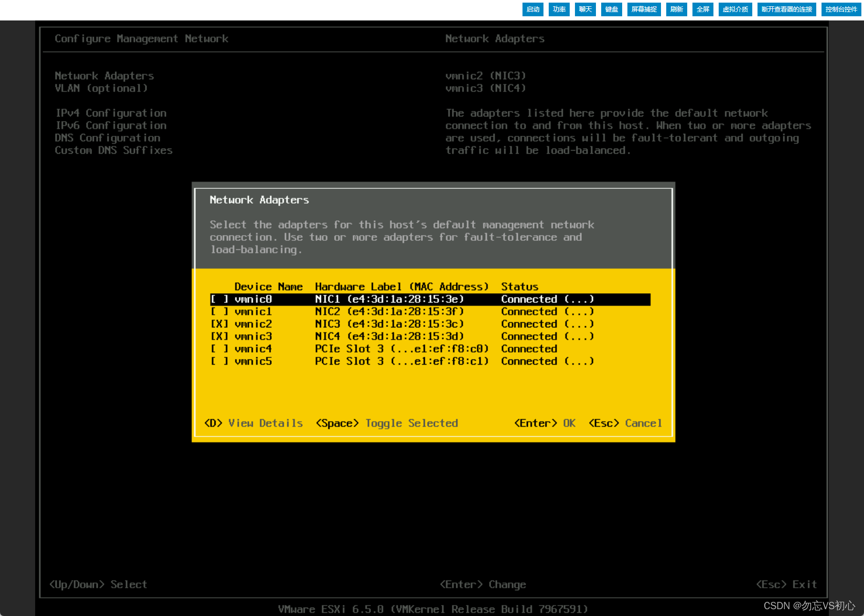Uncheck the vmnic3 checkbox
864x616 pixels.
220,336
